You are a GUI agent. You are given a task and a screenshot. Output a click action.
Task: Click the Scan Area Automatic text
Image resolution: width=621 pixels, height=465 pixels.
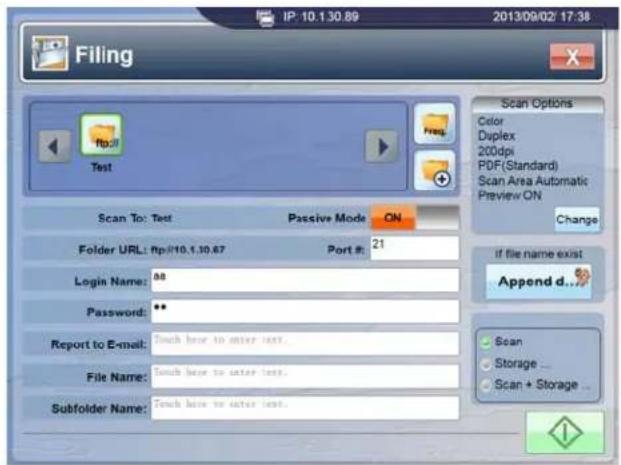coord(533,181)
